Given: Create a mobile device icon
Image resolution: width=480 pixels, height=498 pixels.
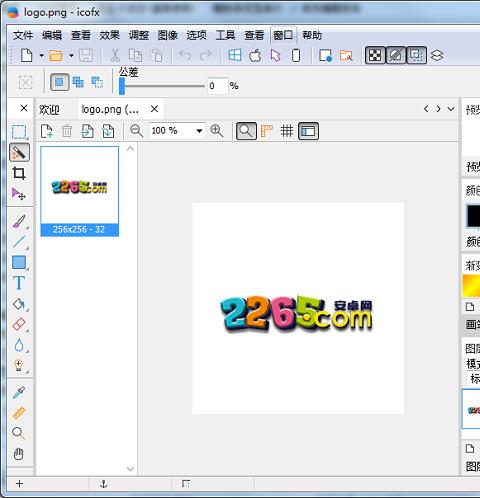Looking at the screenshot, I should click(296, 55).
